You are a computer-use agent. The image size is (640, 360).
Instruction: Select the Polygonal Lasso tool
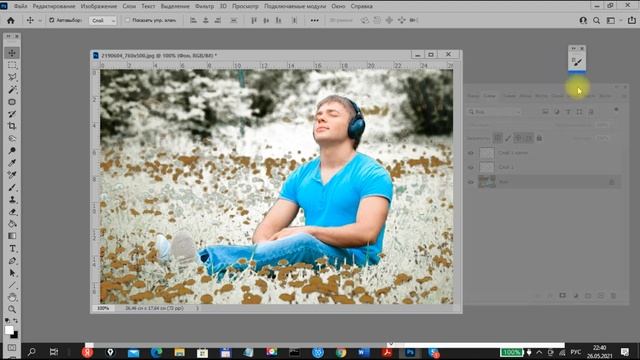(x=12, y=78)
